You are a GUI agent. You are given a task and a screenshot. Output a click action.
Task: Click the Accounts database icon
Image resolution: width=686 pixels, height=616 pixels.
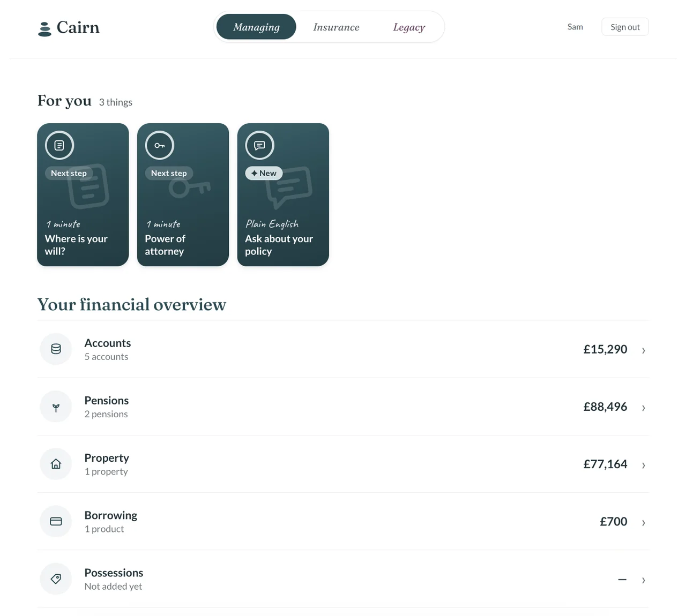click(56, 349)
